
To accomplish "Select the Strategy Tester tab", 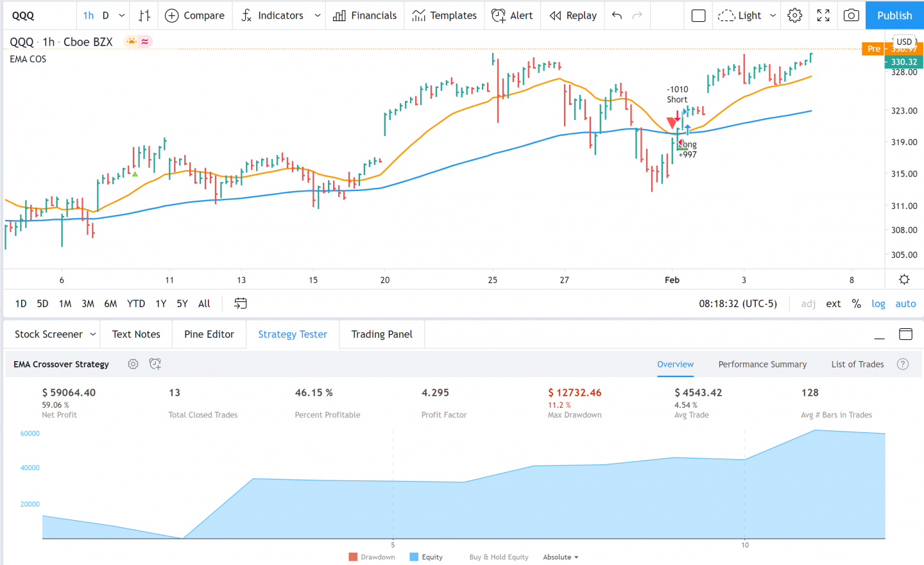I will [293, 334].
